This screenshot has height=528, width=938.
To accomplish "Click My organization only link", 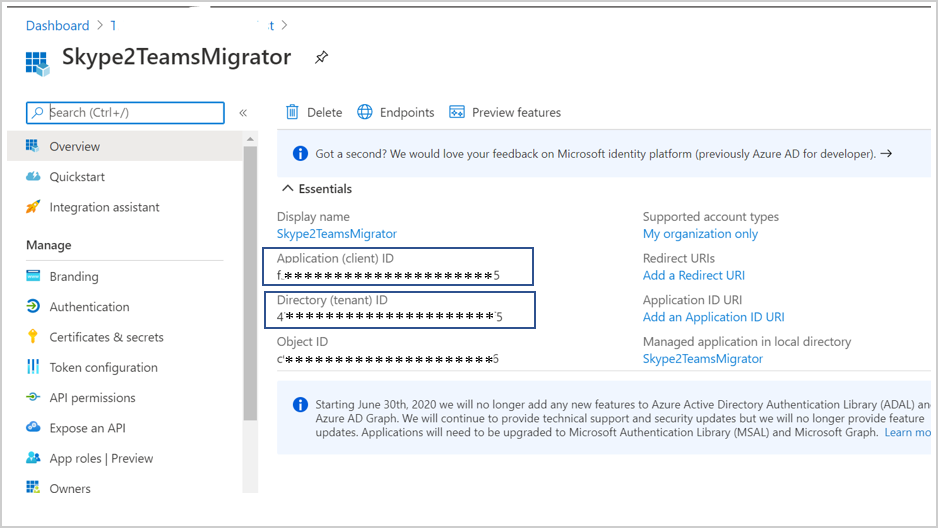I will tap(700, 234).
